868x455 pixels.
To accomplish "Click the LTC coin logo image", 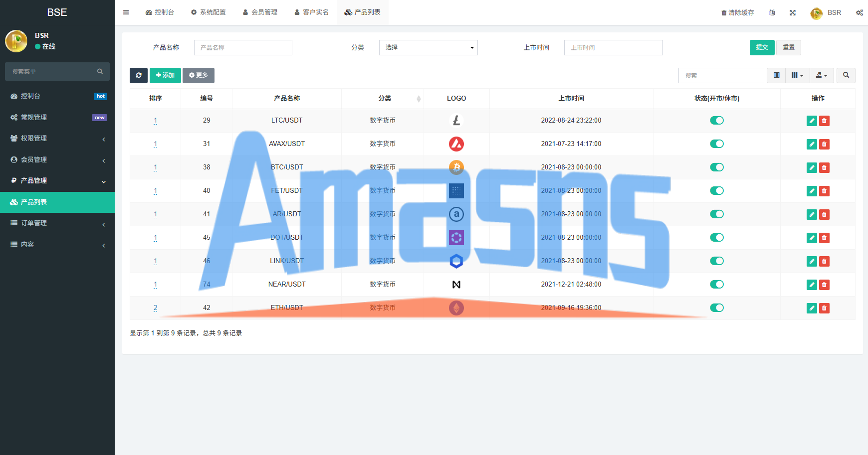I will tap(456, 120).
